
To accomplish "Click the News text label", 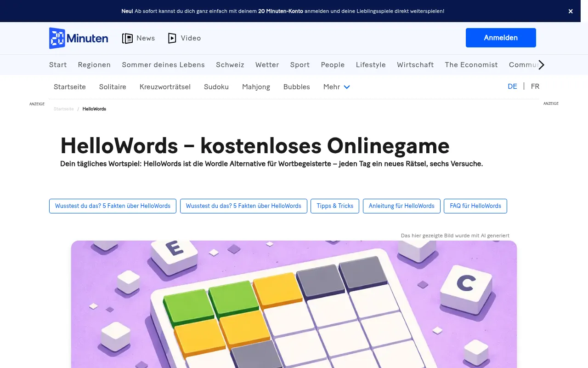I will pos(146,38).
